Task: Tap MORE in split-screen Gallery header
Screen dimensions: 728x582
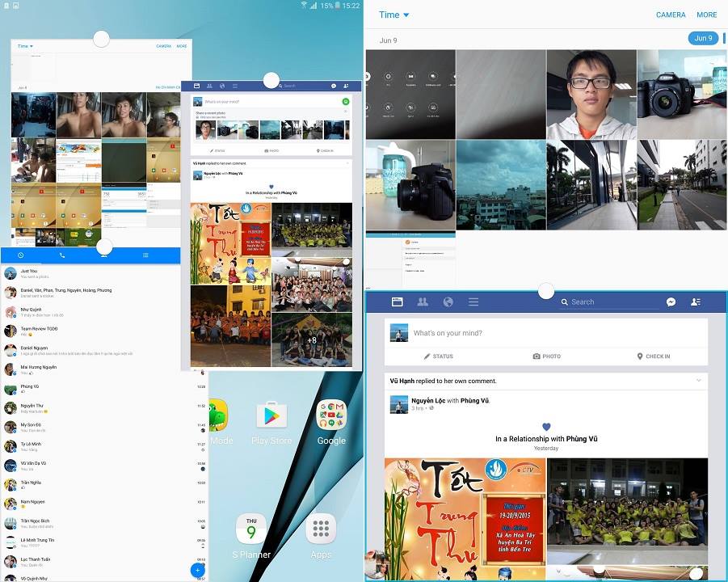Action: (x=707, y=15)
